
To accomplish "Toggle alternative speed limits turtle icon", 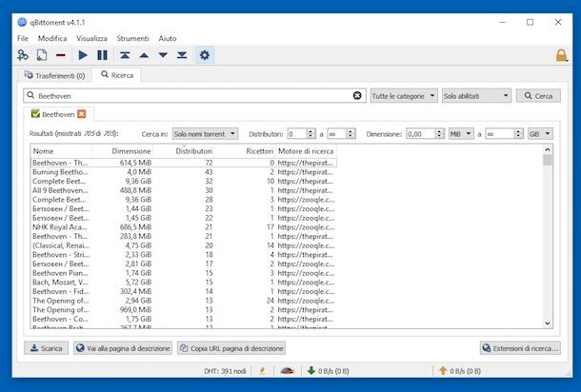I will (287, 370).
